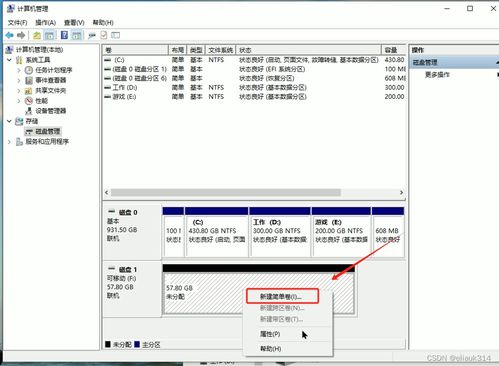Open the 查看(V) menu
This screenshot has width=499, height=366.
coord(74,23)
